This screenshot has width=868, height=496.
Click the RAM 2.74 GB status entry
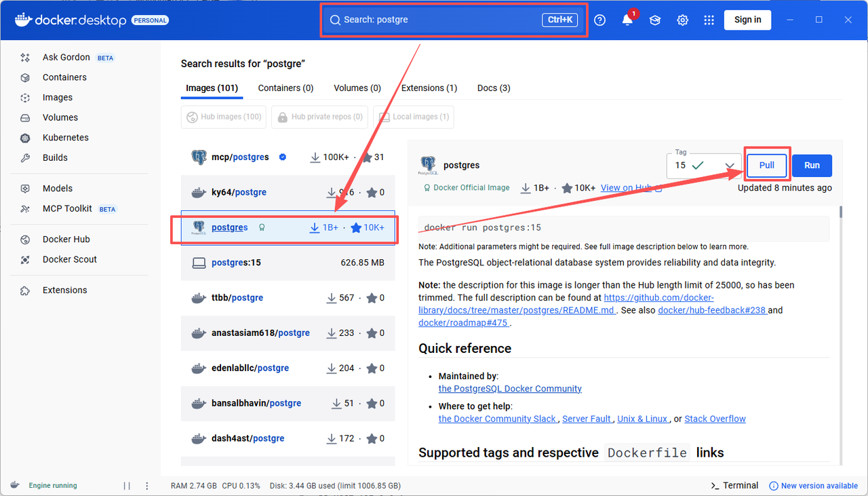[x=194, y=486]
